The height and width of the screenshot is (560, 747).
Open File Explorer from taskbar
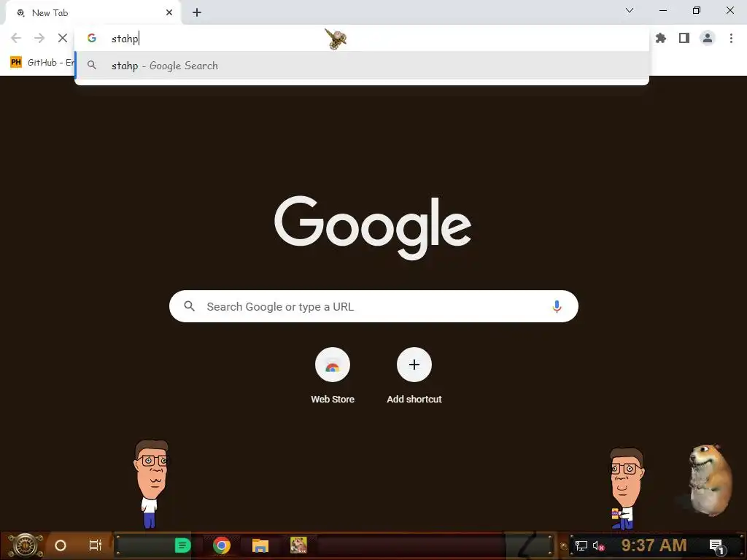point(260,545)
